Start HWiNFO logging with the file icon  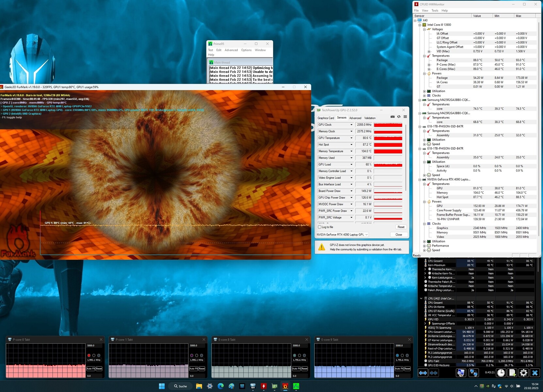512,373
